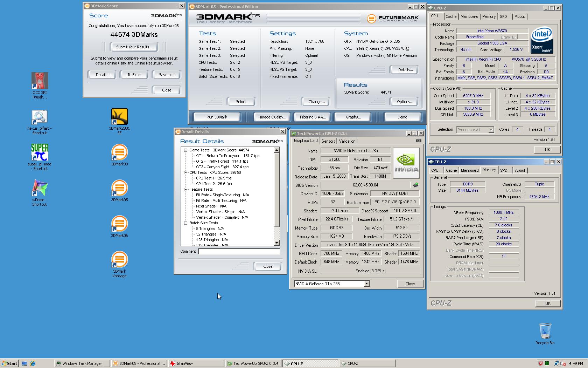Click Close button in GPU-Z
Viewport: 588px width, 368px height.
click(410, 284)
